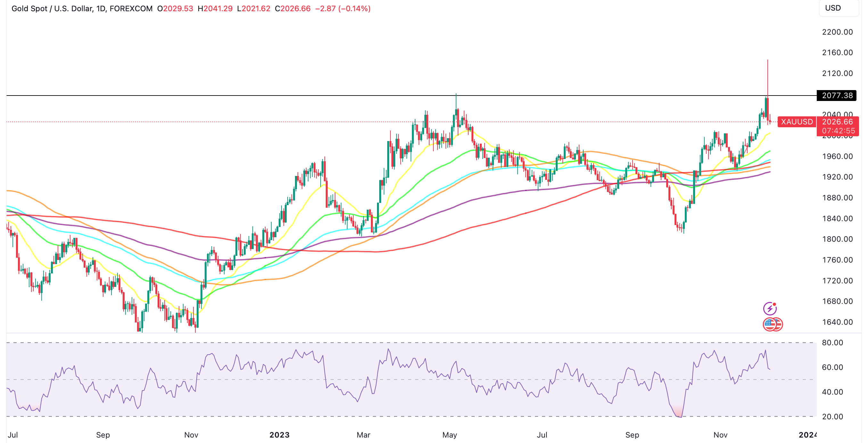Click the 2023 label on the date axis
This screenshot has height=443, width=868.
tap(279, 435)
